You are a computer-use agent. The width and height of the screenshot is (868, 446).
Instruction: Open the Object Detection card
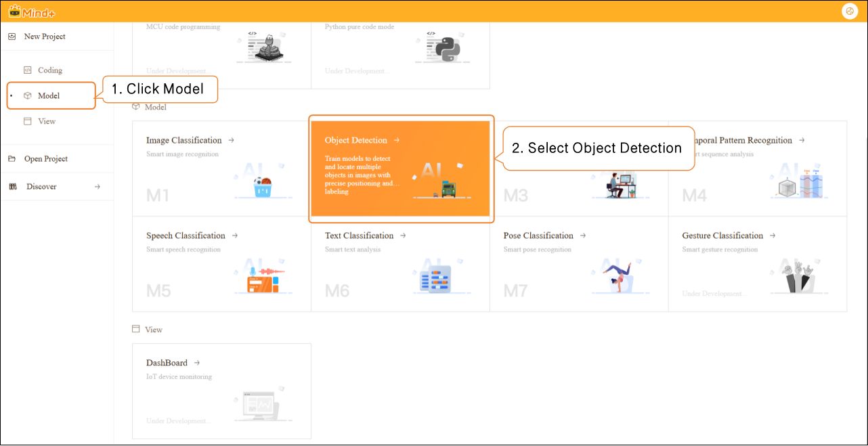coord(399,169)
